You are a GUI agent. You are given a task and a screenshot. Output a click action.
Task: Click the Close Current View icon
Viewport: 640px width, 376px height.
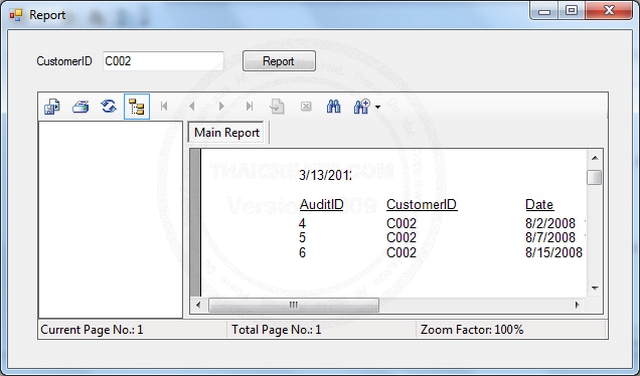point(306,107)
